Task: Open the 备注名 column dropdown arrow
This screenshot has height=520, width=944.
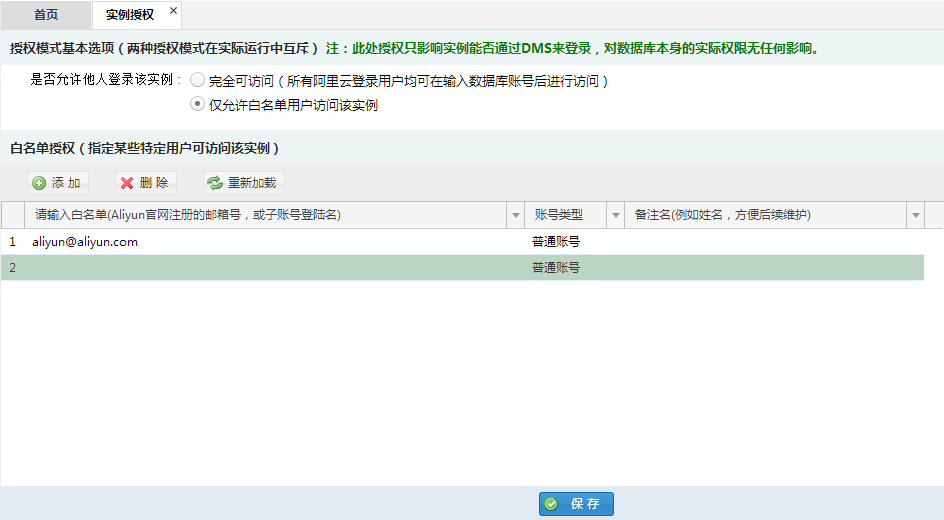Action: (915, 215)
